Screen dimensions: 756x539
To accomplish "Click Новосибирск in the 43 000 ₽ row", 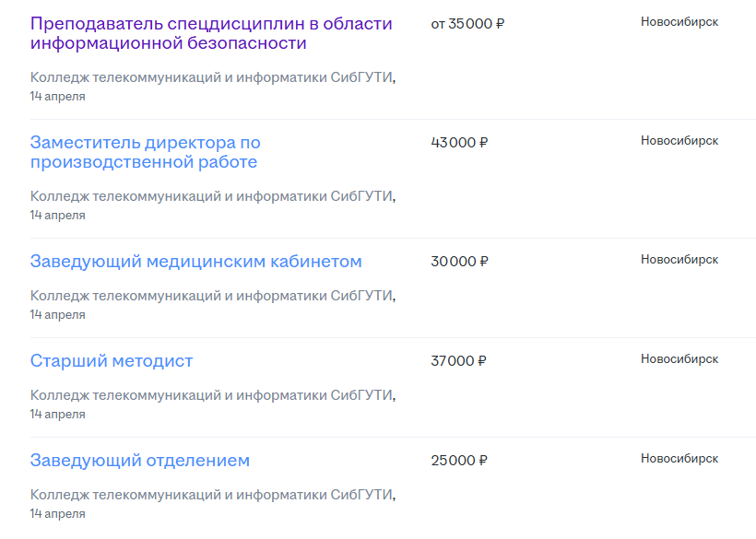I will pos(679,141).
